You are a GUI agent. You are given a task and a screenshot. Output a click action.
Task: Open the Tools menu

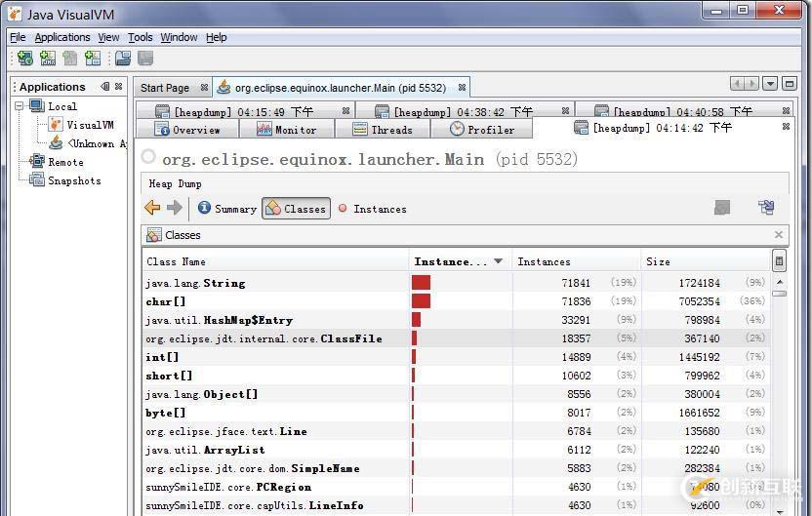point(141,37)
